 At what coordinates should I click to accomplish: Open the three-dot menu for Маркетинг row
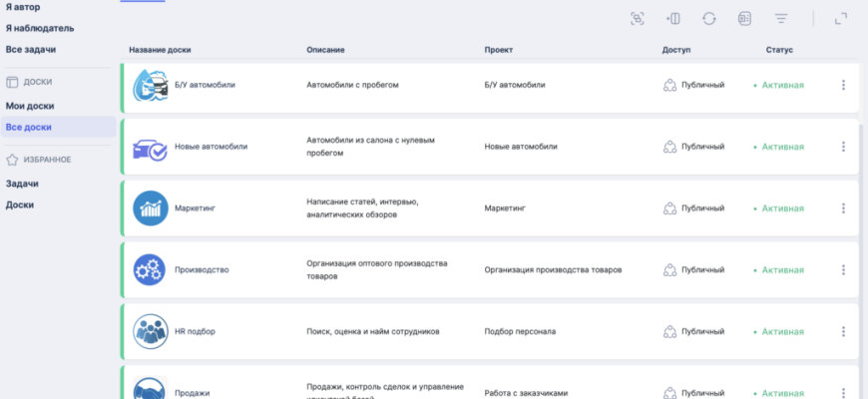(843, 208)
